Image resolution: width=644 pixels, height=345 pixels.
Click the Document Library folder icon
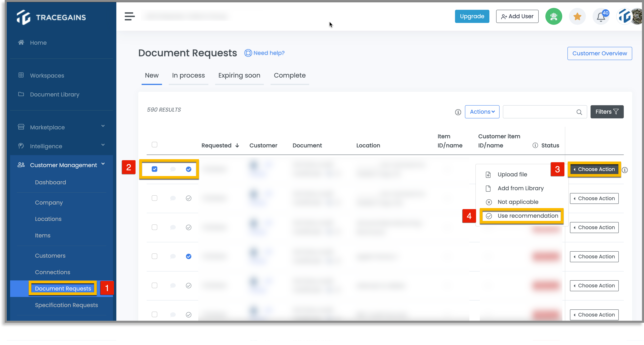coord(21,94)
